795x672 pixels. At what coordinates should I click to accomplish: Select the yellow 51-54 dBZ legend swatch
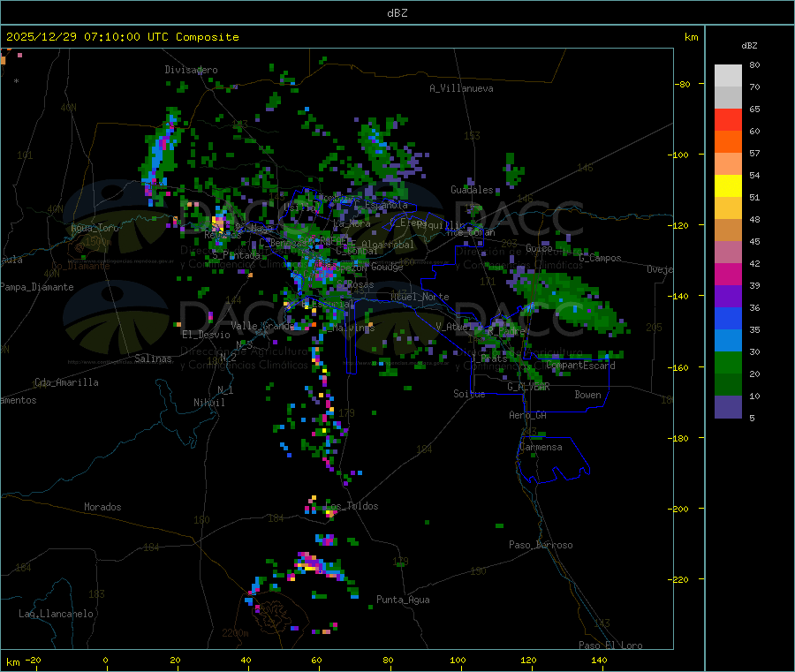point(728,186)
